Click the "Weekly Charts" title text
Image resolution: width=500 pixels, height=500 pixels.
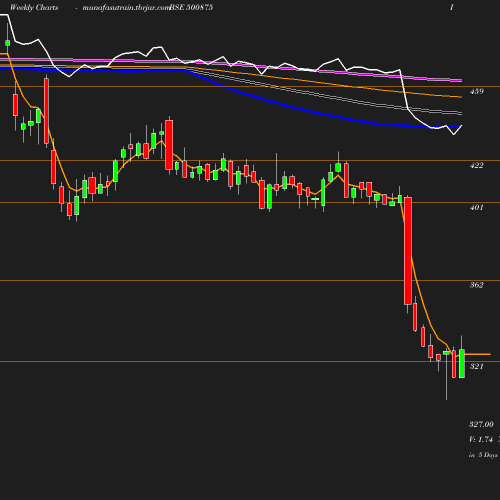click(x=34, y=8)
